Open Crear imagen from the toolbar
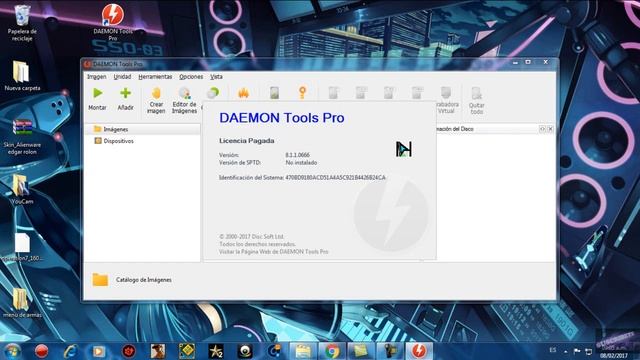Screen dimensions: 640x360 [156, 100]
